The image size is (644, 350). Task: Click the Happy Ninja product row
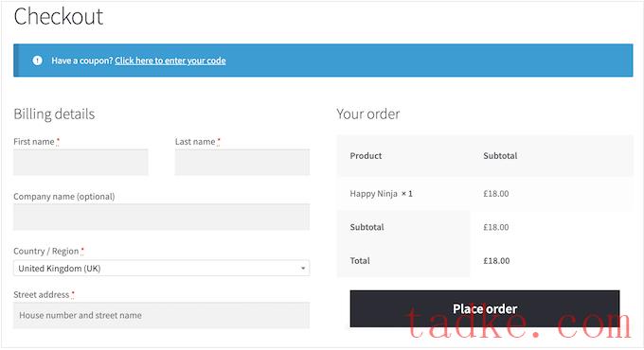(485, 194)
